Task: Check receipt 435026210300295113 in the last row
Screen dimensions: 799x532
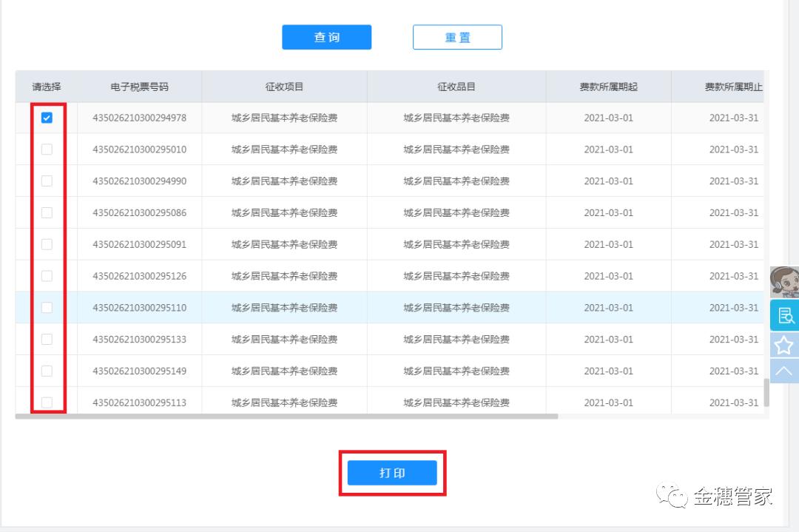Action: (47, 402)
